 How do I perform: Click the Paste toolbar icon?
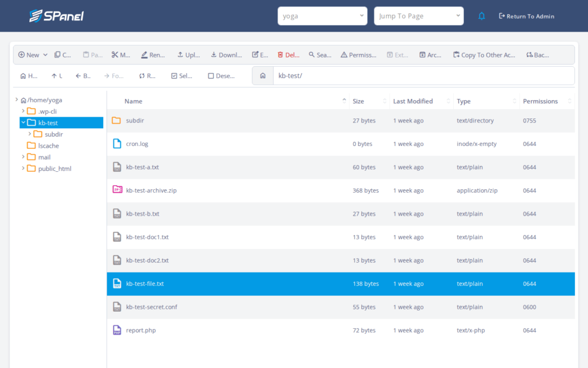[86, 55]
